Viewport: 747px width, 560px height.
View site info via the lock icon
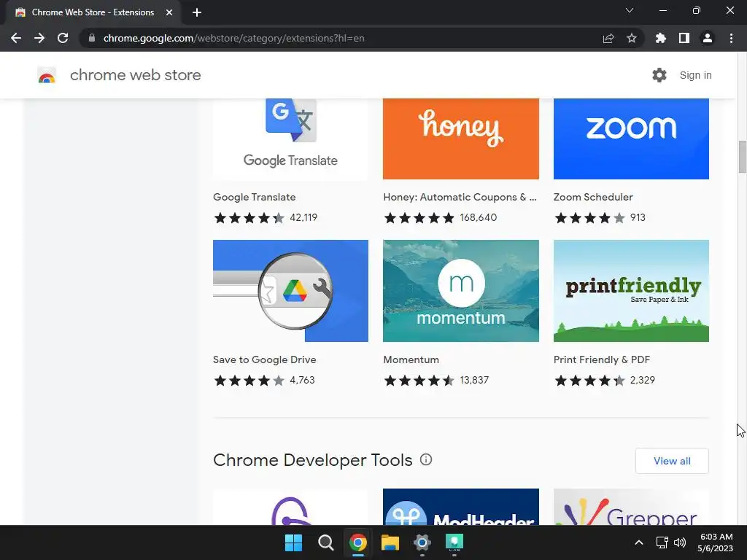click(92, 38)
